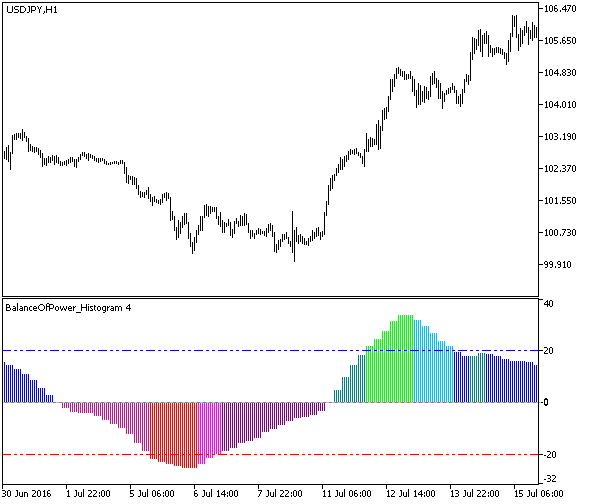590x504 pixels.
Task: Click the red histogram bars below -20
Action: click(x=173, y=435)
